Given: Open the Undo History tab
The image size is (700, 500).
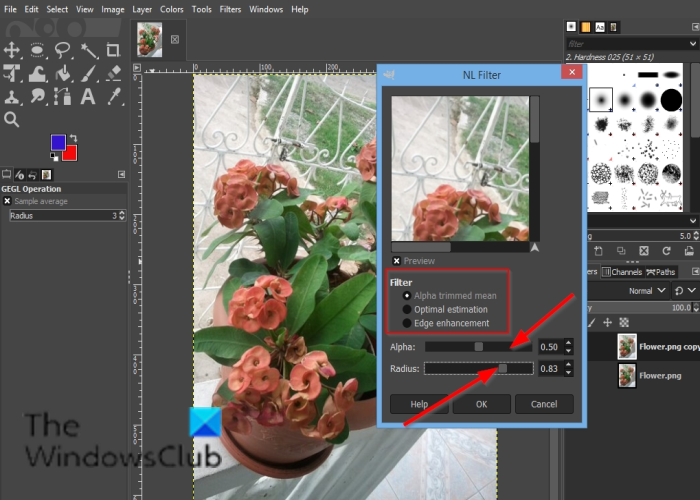Looking at the screenshot, I should (x=33, y=175).
